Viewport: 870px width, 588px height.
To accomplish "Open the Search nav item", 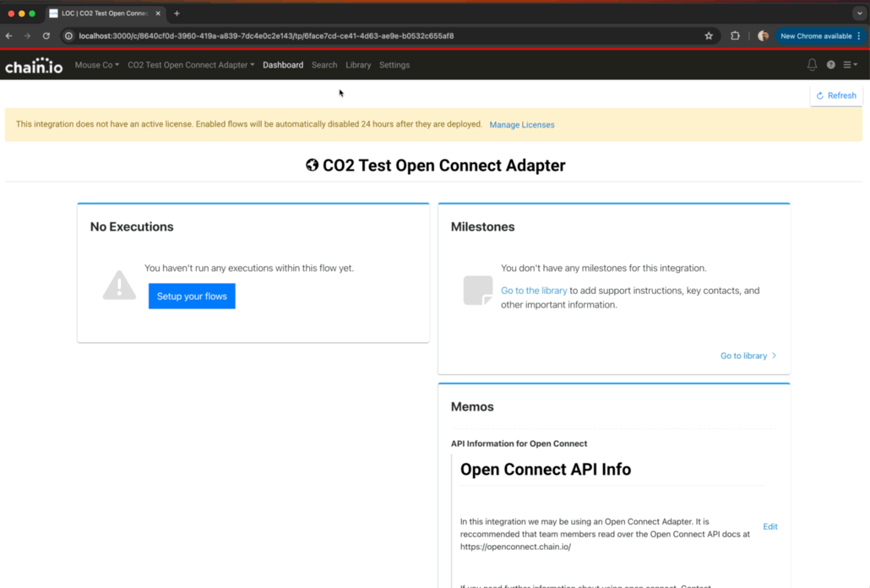I will click(324, 65).
